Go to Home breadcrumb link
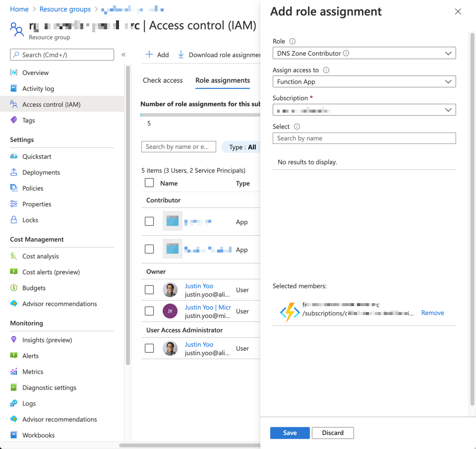 (19, 9)
